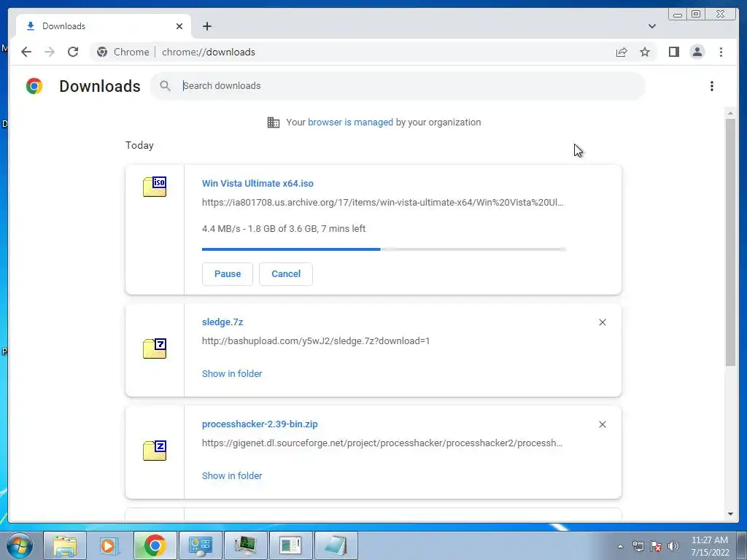Open the sledge.7z file link
This screenshot has height=560, width=747.
[x=222, y=322]
